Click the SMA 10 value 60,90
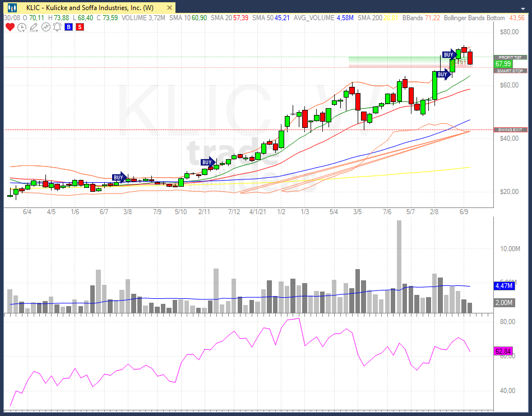532x416 pixels. pos(199,17)
